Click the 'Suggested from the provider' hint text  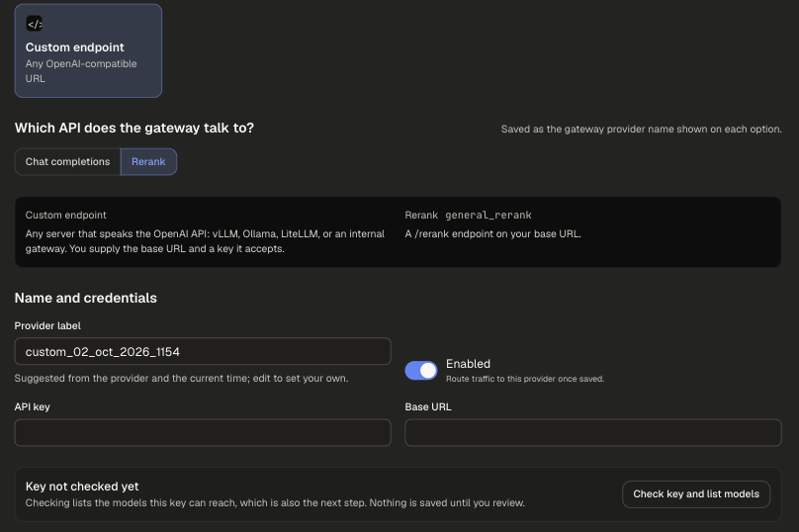pyautogui.click(x=181, y=378)
